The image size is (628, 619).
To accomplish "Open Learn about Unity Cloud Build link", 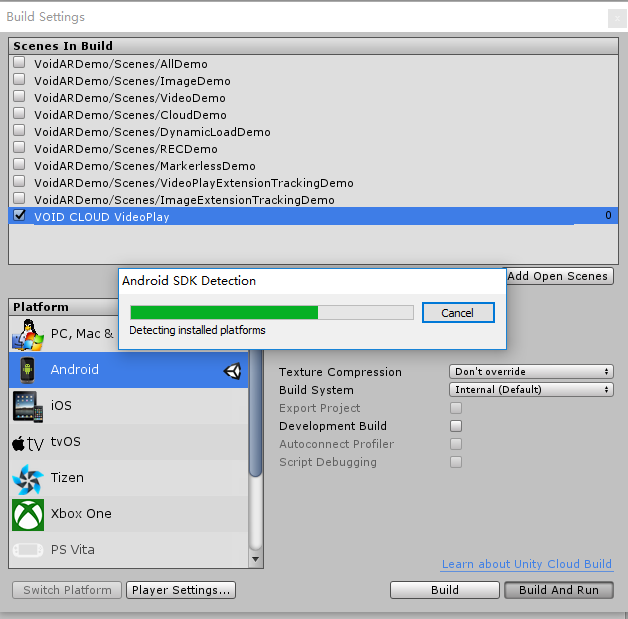I will tap(527, 564).
